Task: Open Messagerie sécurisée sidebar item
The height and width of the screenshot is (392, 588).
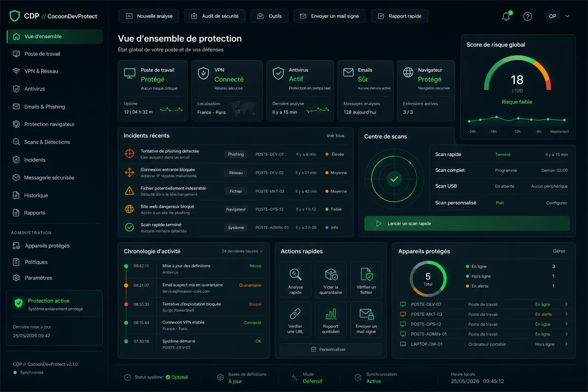Action: pos(55,177)
